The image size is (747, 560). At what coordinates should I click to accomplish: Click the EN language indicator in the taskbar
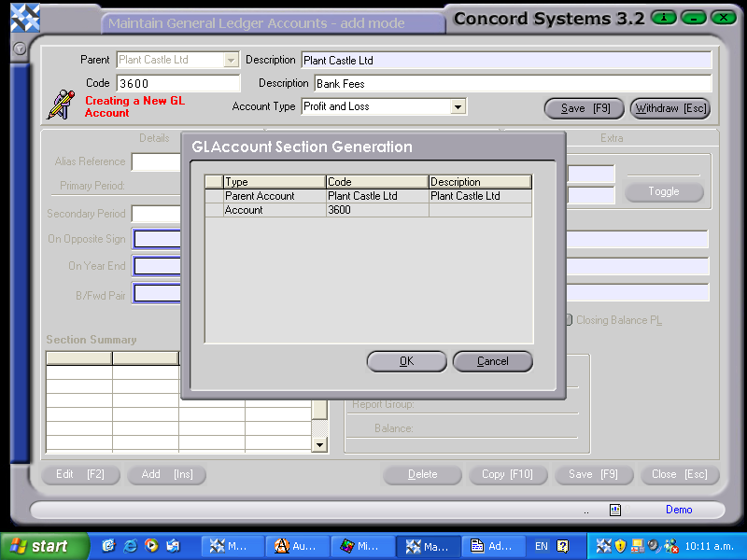click(x=540, y=546)
